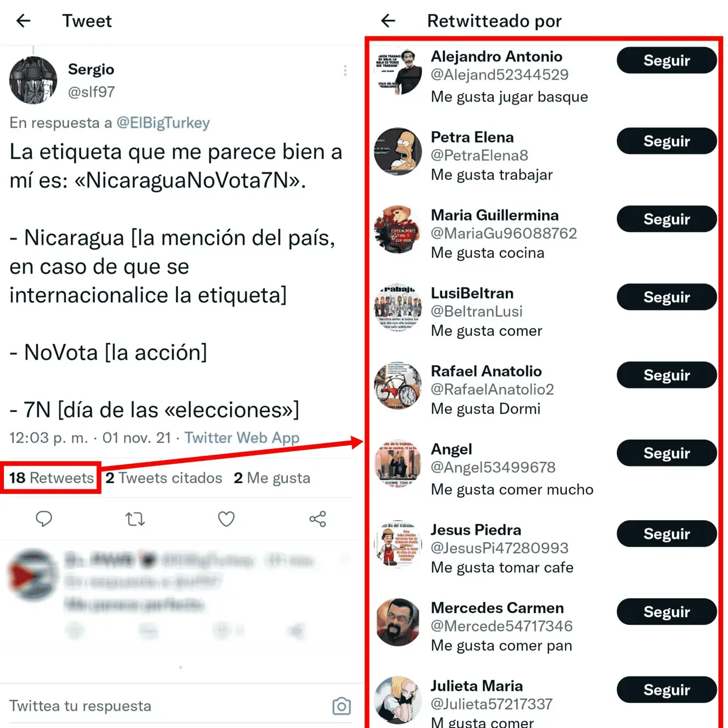Go back from Retwitteado por screen

pyautogui.click(x=388, y=21)
